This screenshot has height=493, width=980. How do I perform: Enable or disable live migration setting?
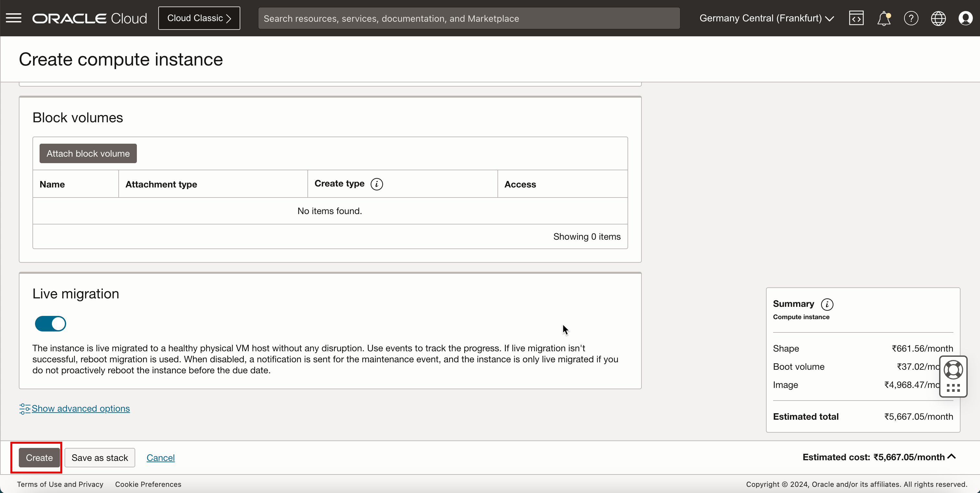pos(50,324)
